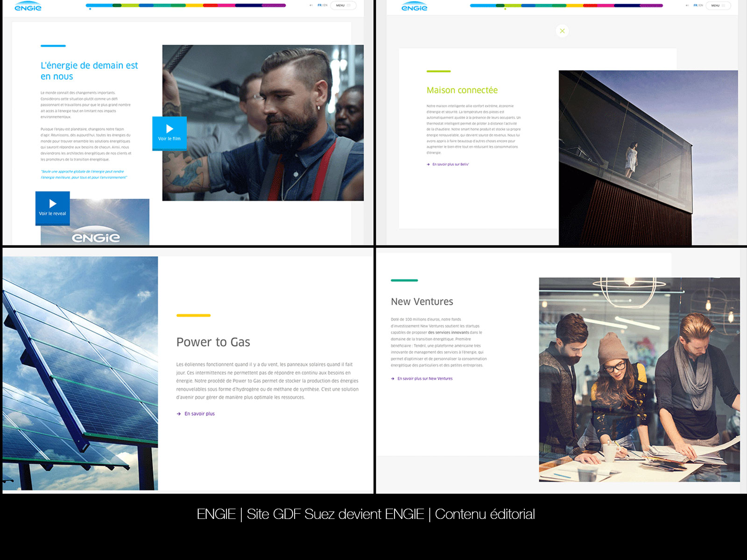This screenshot has height=560, width=747.
Task: Switch language FR/EN in top-left page
Action: click(x=323, y=5)
